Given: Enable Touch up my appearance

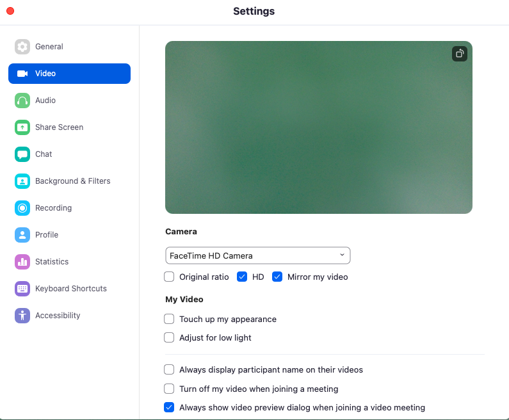Looking at the screenshot, I should pyautogui.click(x=169, y=319).
